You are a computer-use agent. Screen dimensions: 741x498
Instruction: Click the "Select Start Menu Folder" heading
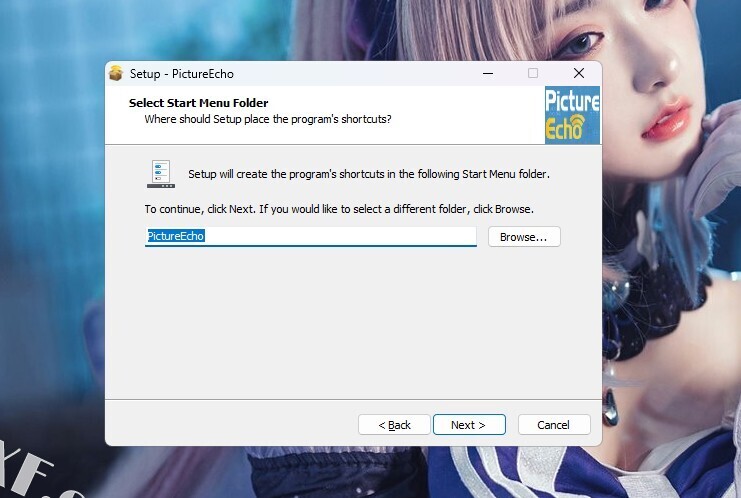click(x=198, y=103)
